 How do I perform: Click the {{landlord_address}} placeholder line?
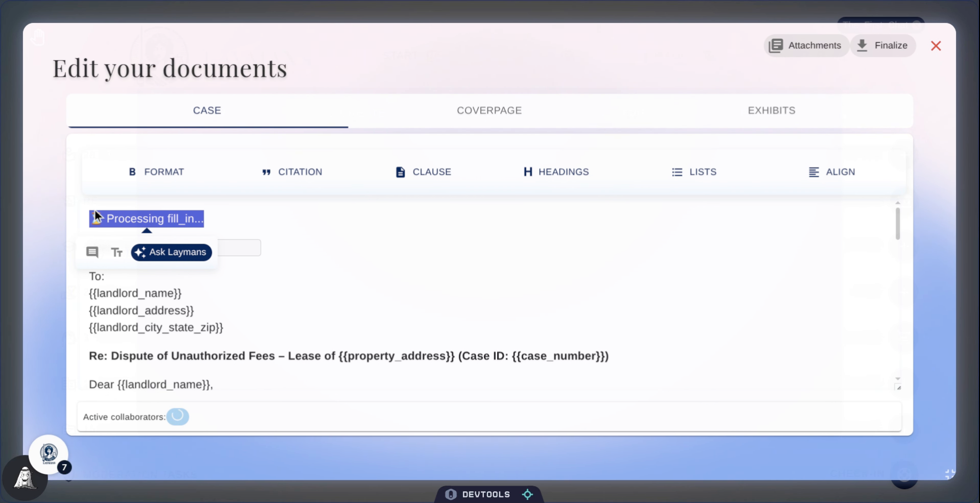pos(141,310)
